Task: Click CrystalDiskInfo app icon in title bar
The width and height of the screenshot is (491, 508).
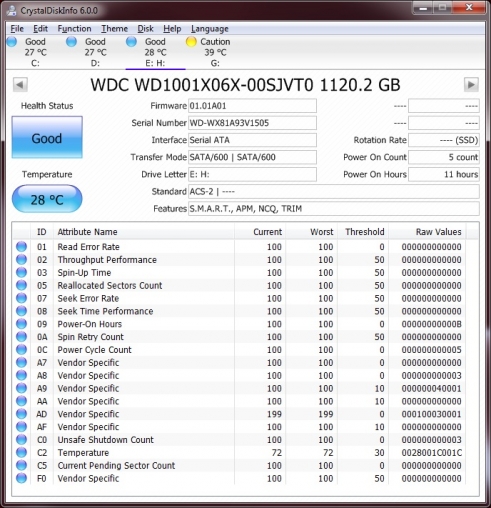Action: 12,11
